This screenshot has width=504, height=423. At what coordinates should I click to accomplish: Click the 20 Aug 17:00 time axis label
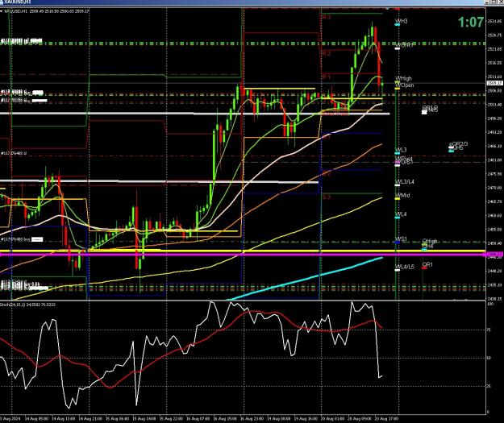click(387, 419)
